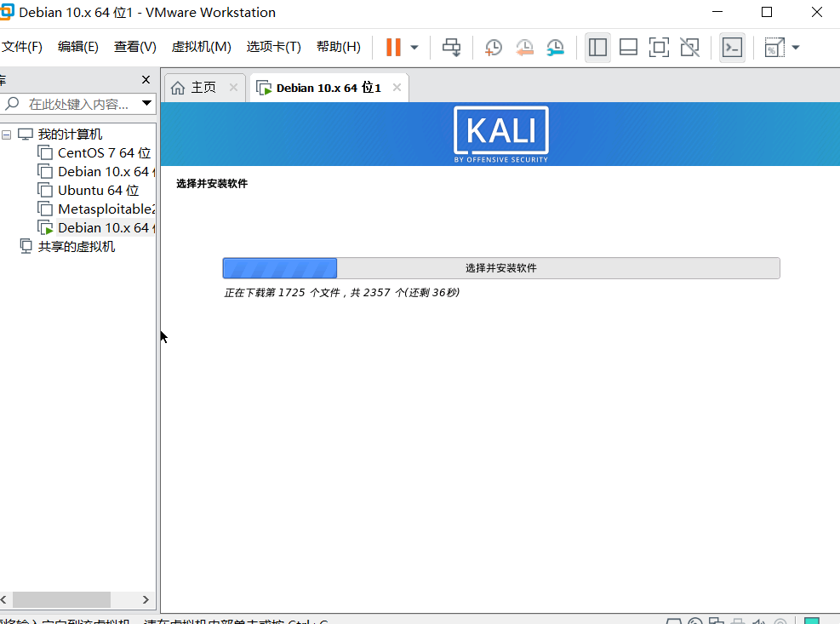Pause the virtual machine with the orange button

[393, 47]
